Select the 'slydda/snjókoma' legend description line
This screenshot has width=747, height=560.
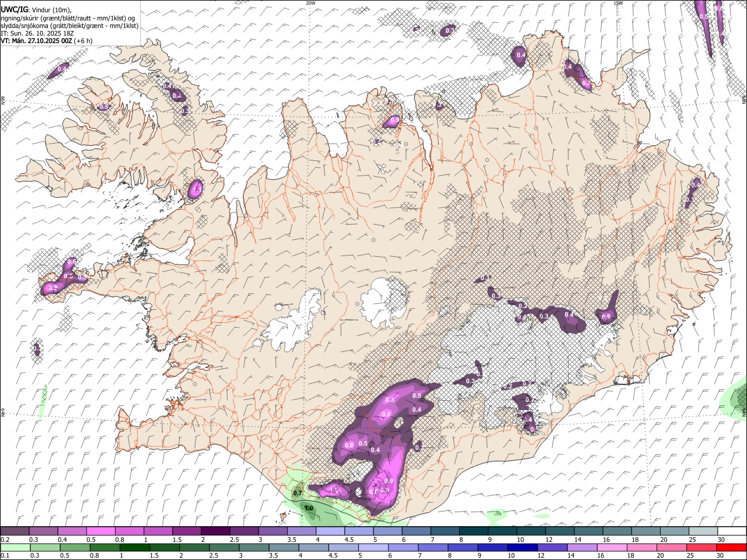click(69, 26)
